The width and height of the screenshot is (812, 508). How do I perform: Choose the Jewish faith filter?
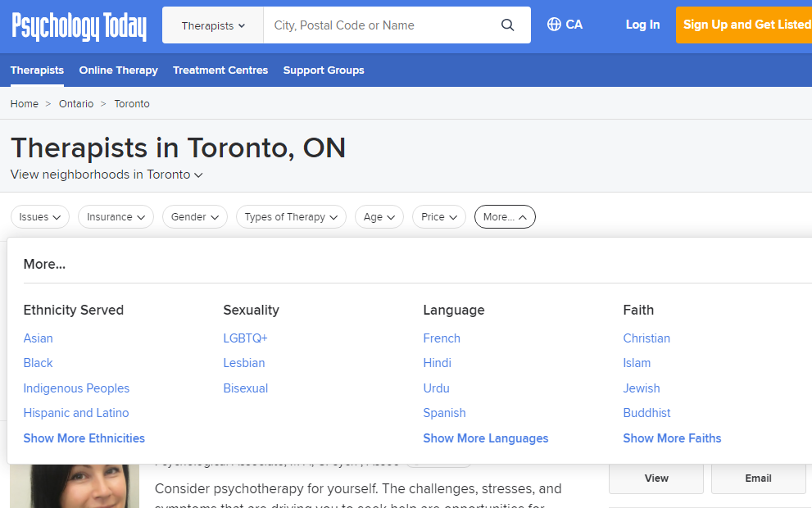[642, 388]
